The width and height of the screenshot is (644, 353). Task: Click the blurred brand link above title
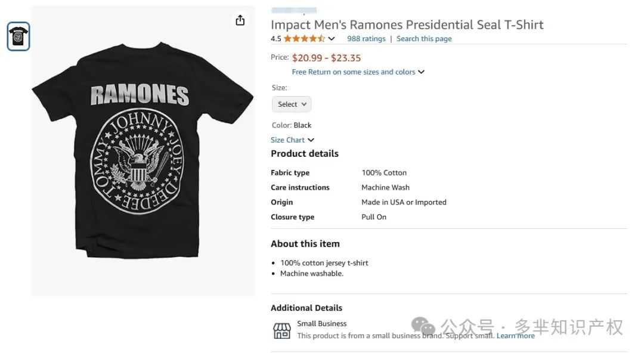294,10
